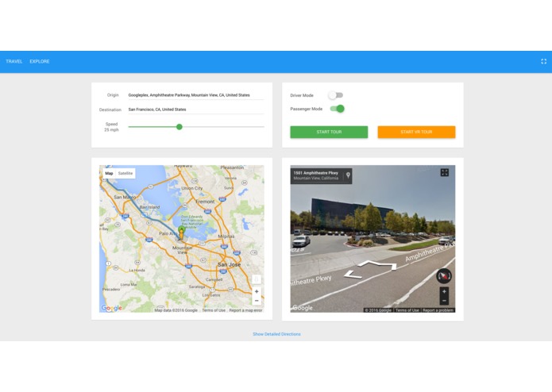Adjust the Speed slider handle
Screen dimensions: 552x392
tap(179, 127)
